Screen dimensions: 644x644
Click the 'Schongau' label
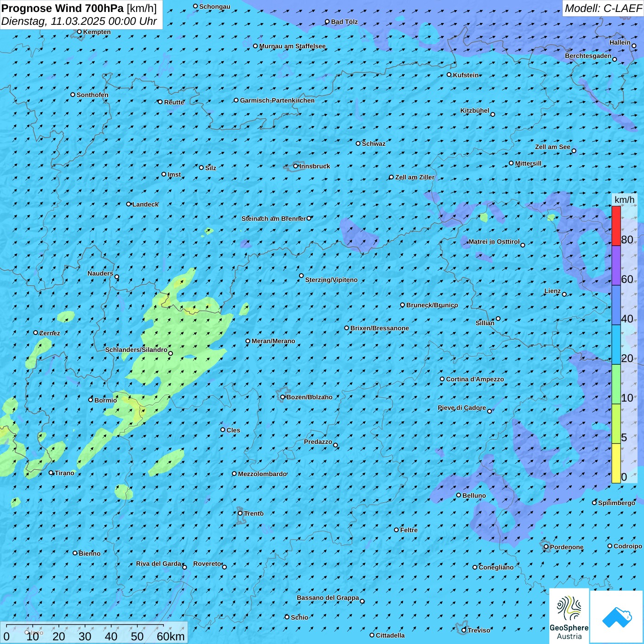click(215, 6)
